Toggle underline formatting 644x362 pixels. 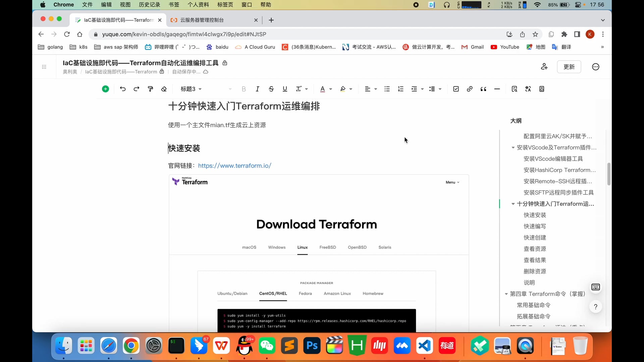click(285, 89)
